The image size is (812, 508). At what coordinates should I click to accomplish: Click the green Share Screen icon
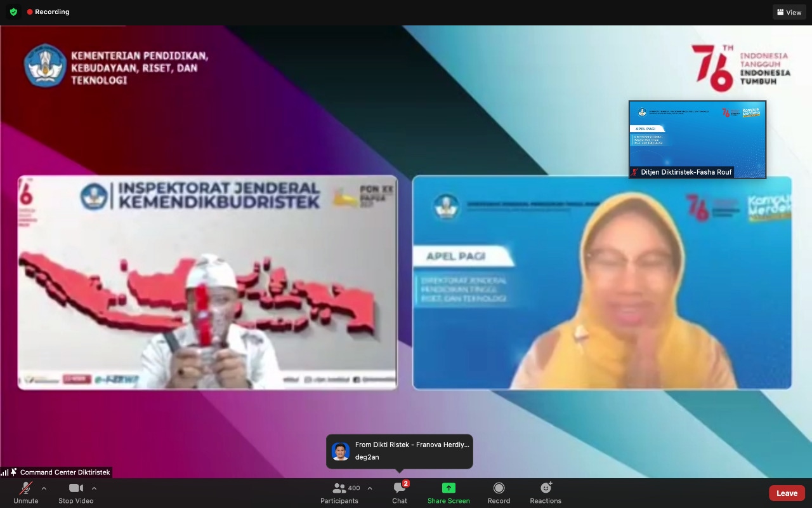[449, 488]
